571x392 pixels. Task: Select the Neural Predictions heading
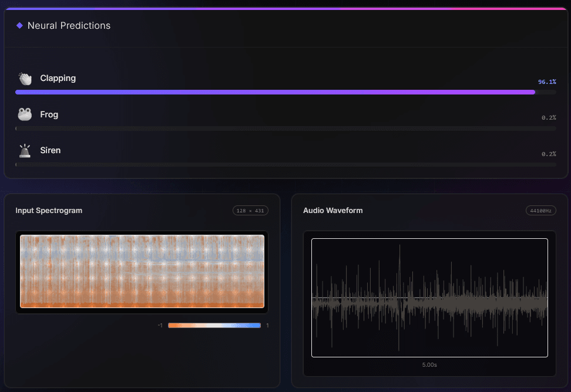click(69, 25)
